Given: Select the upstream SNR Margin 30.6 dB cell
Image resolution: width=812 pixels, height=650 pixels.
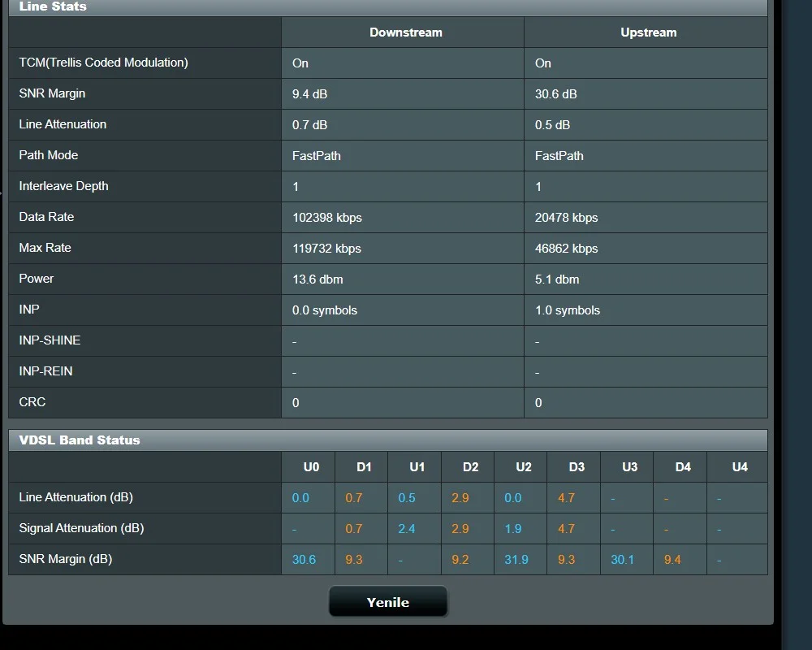Looking at the screenshot, I should pyautogui.click(x=556, y=94).
